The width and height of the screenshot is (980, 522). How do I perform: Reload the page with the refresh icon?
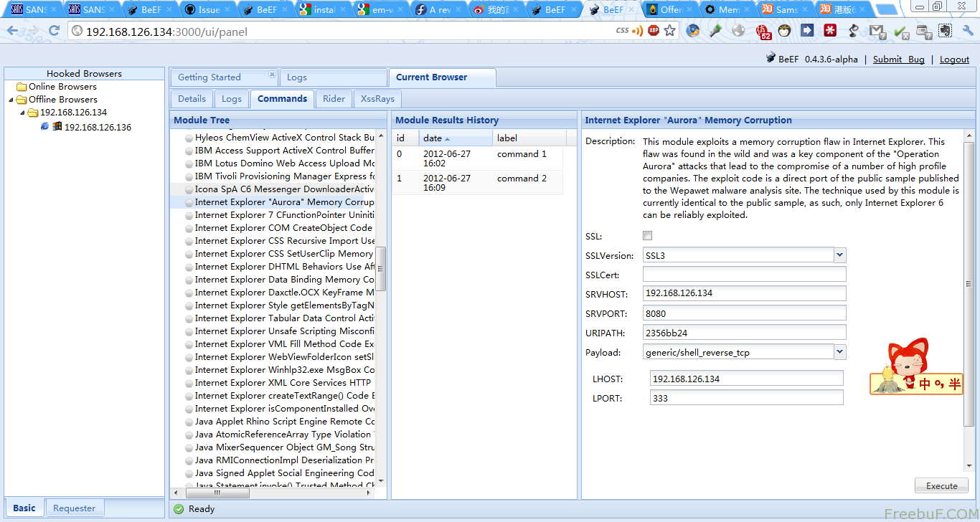click(54, 31)
